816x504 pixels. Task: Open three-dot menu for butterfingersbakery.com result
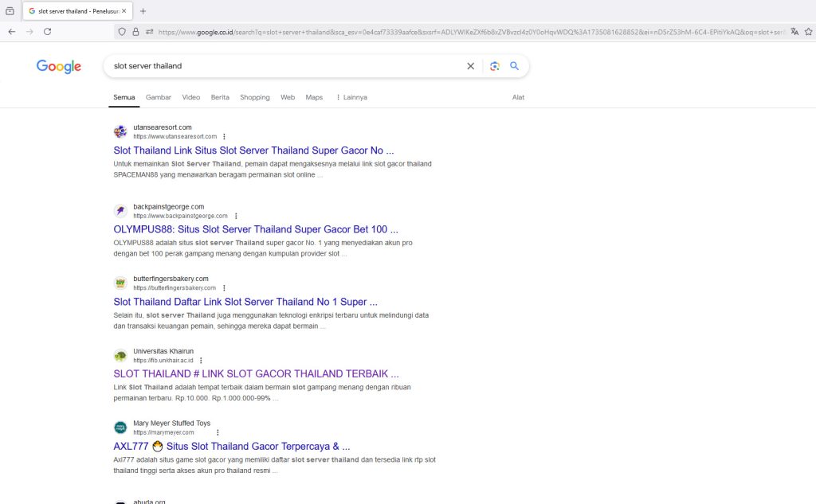point(224,288)
